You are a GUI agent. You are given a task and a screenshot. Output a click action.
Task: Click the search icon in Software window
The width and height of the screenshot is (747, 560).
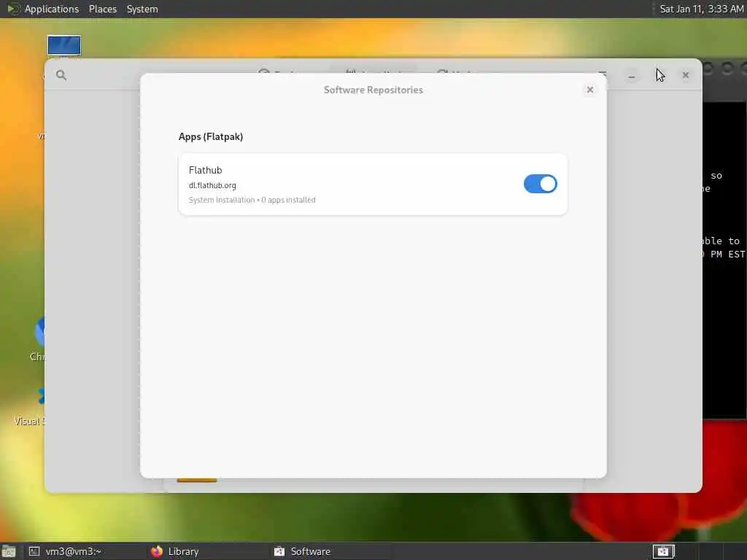[x=61, y=75]
